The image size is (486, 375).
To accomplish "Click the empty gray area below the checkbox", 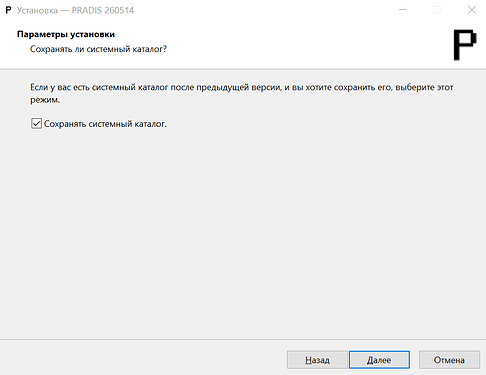I will (x=243, y=233).
